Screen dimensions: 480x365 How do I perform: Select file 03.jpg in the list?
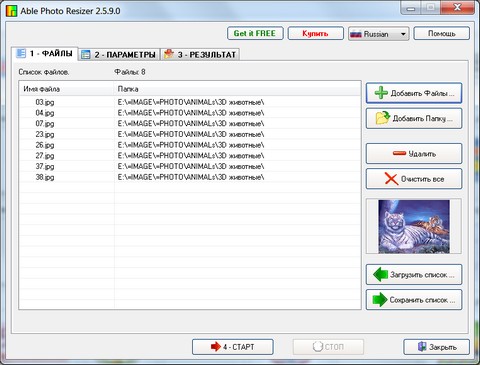tap(190, 102)
